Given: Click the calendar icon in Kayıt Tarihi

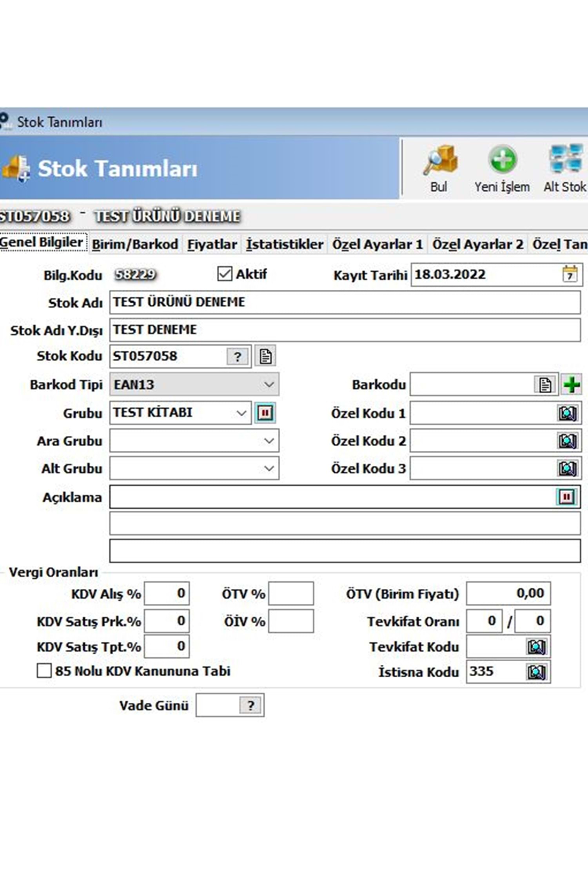Looking at the screenshot, I should 570,274.
